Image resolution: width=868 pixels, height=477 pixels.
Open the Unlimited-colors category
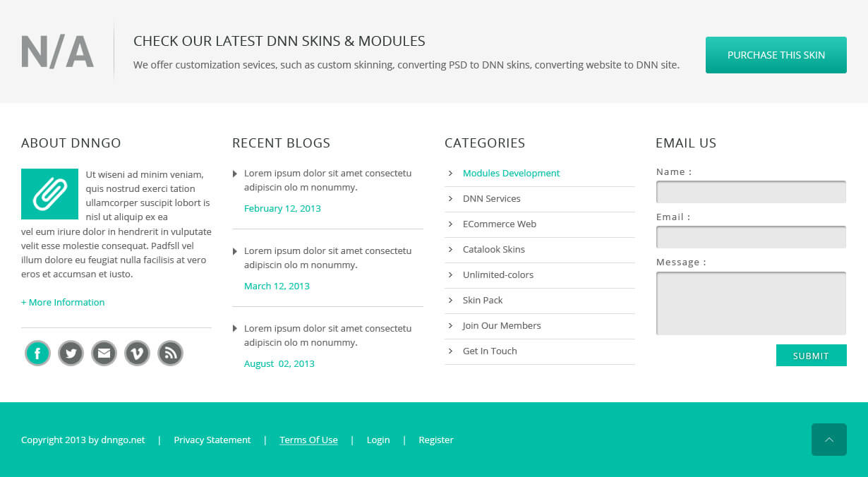tap(498, 274)
